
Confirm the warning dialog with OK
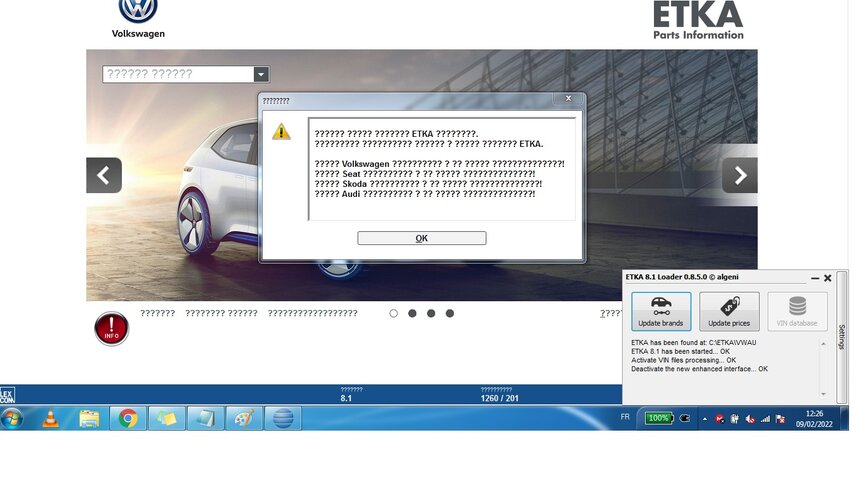tap(422, 238)
